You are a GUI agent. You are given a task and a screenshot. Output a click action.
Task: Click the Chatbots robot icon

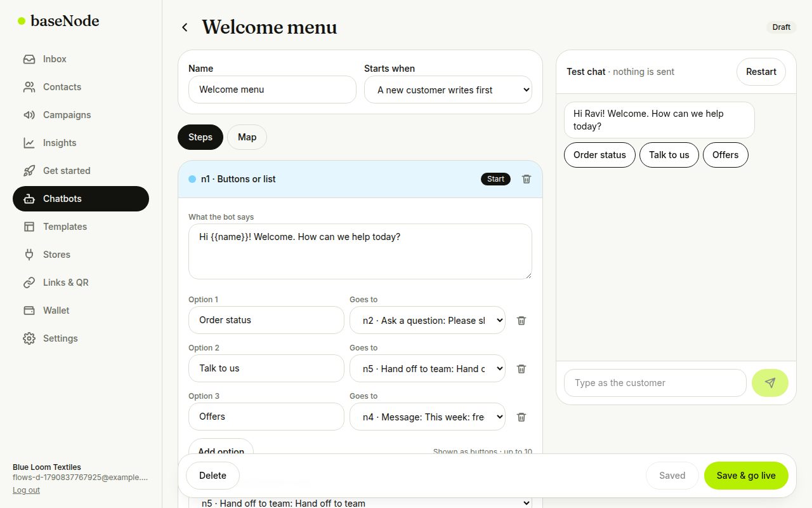coord(29,199)
